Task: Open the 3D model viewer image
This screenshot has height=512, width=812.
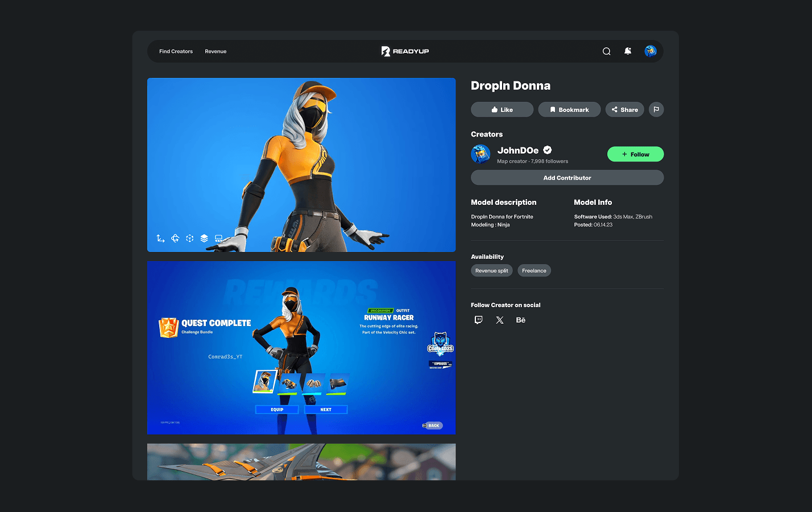Action: coord(301,165)
